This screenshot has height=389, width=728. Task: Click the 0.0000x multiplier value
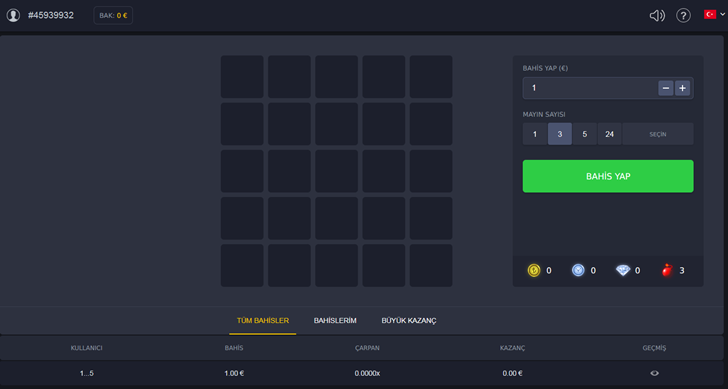point(367,373)
